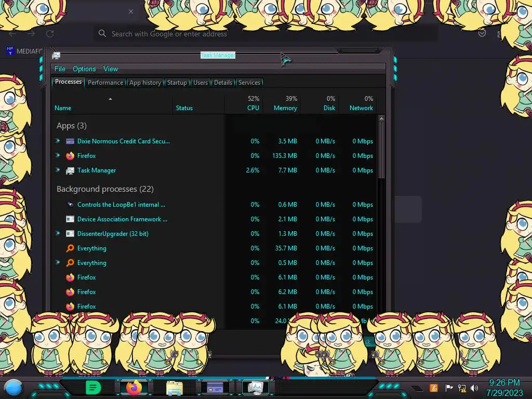
Task: Click the volume speaker tray icon
Action: 474,388
